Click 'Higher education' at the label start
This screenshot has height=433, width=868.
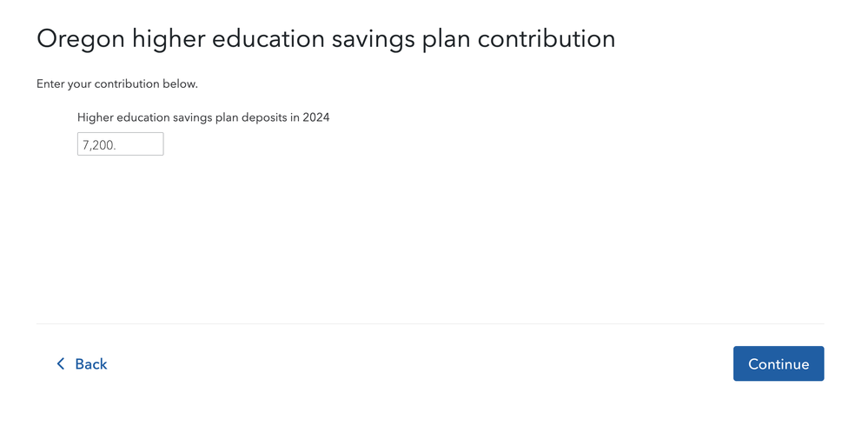(x=114, y=117)
